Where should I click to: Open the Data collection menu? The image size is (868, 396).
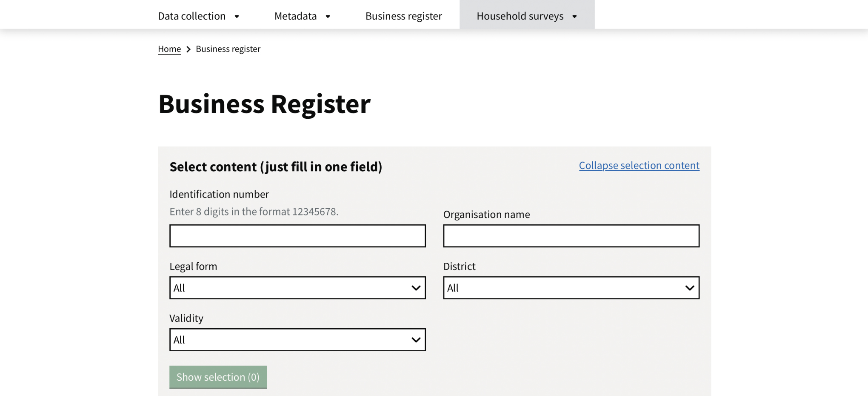click(x=192, y=16)
